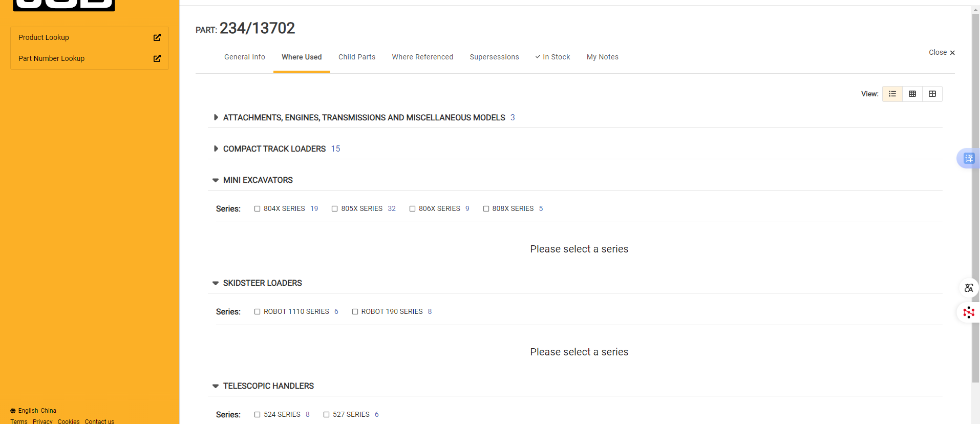
Task: Open Product Lookup external link icon
Action: pos(157,37)
